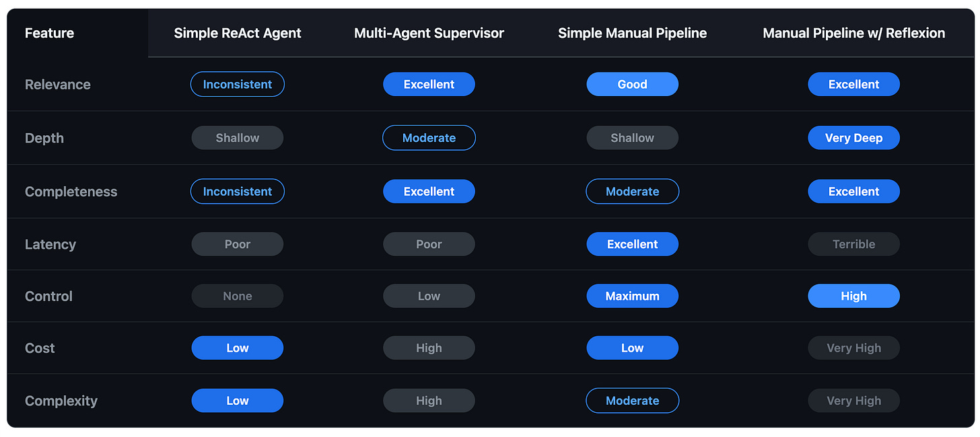Click the Simple Manual Pipeline column header
The height and width of the screenshot is (437, 980).
pos(632,33)
